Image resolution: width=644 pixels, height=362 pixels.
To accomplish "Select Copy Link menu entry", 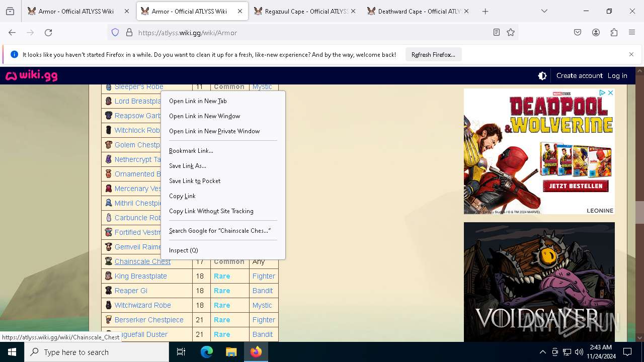I will (x=223, y=196).
